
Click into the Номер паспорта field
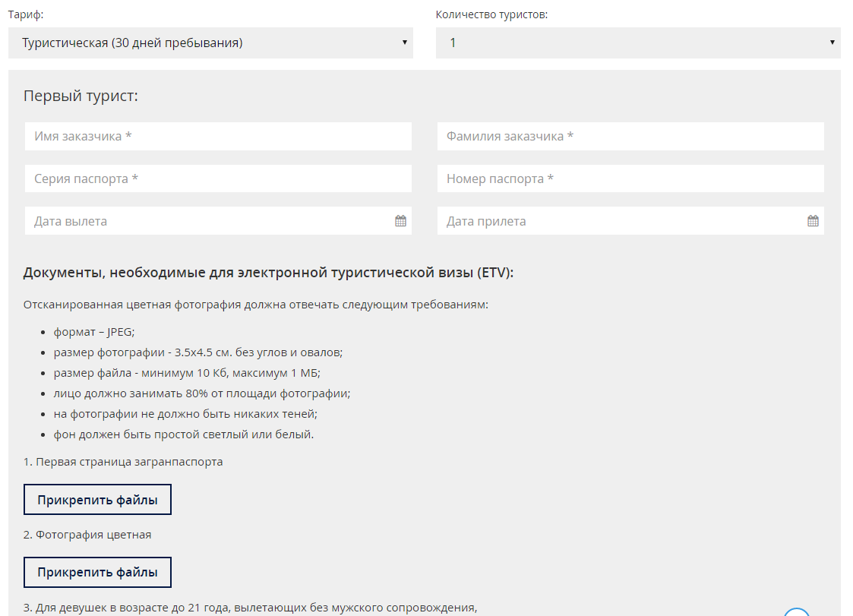pos(630,179)
